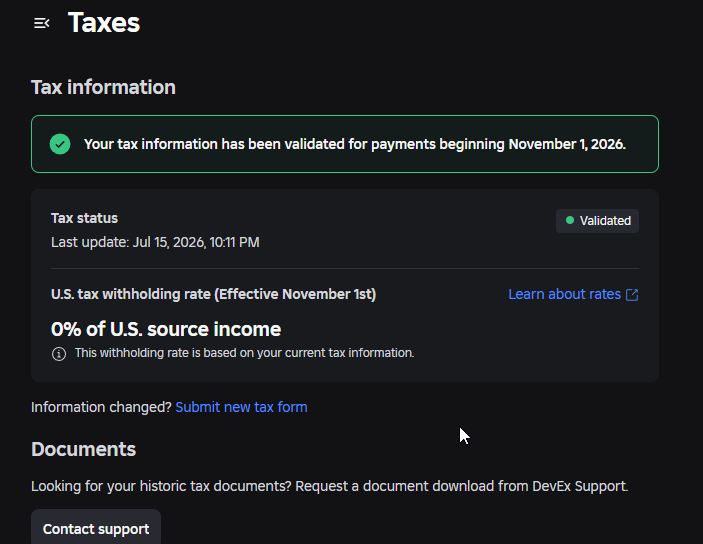Click the green Validated status dot
703x544 pixels.
coord(570,220)
